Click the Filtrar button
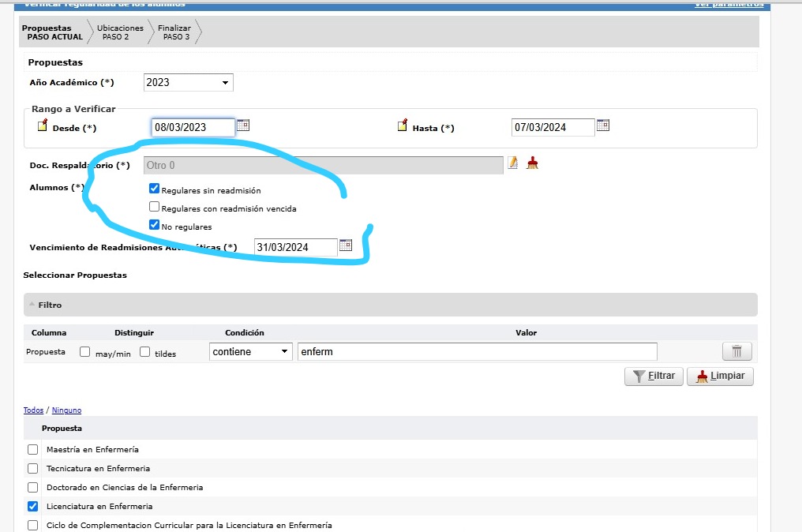This screenshot has width=802, height=532. coord(654,376)
